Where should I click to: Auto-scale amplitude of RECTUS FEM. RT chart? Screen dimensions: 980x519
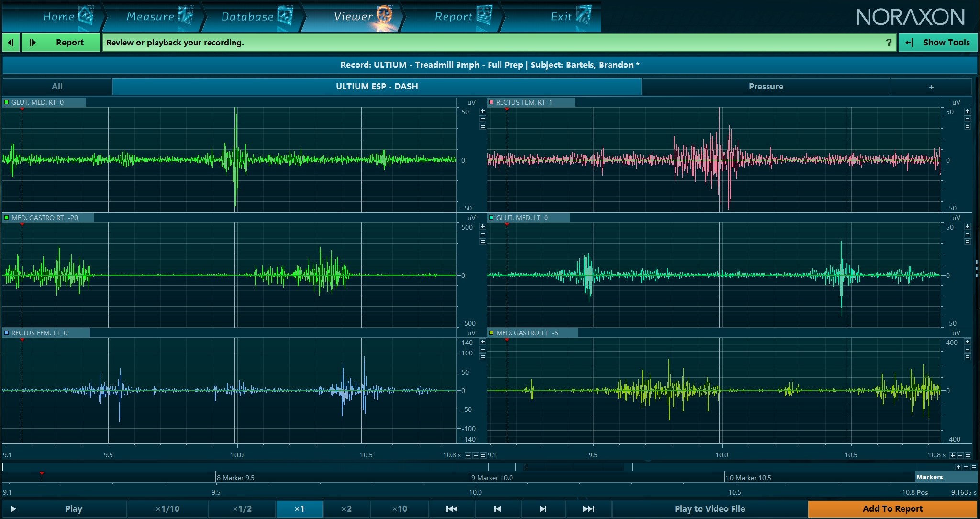pyautogui.click(x=968, y=126)
